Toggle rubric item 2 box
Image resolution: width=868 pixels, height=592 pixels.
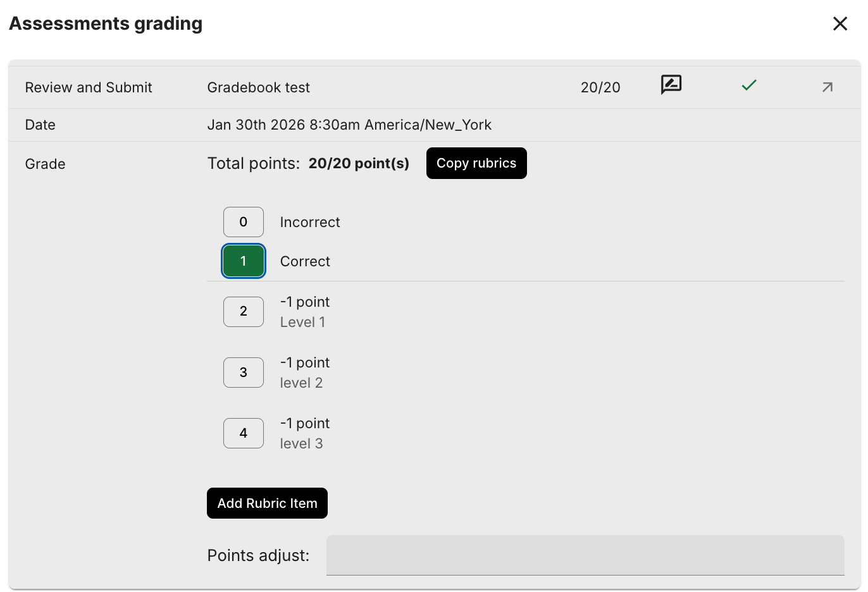(244, 312)
